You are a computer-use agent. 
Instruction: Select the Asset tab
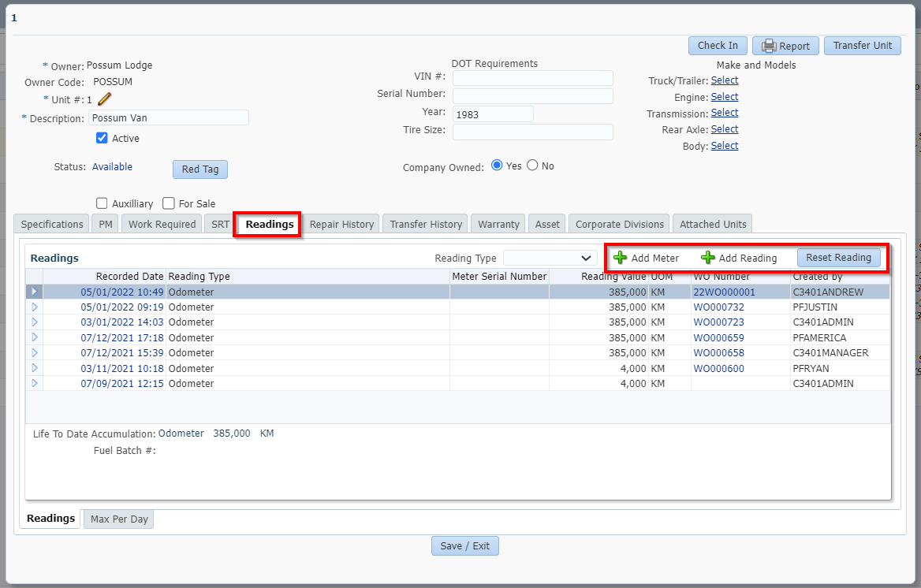(547, 224)
